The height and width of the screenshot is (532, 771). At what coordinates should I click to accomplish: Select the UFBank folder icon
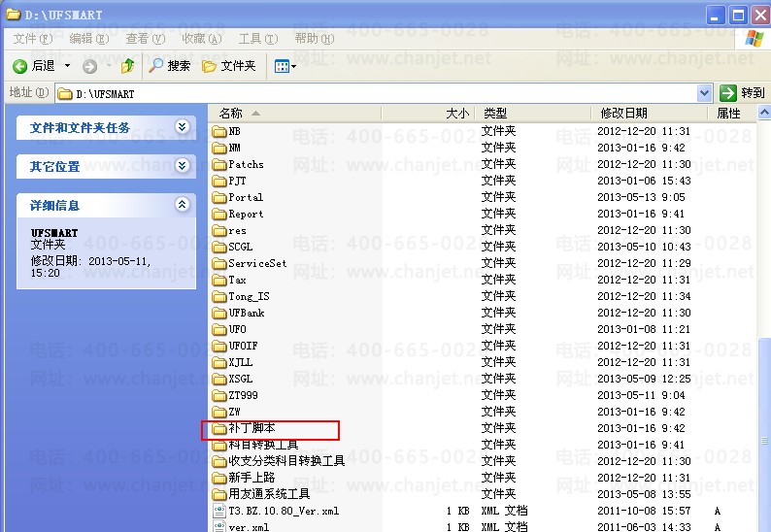219,314
